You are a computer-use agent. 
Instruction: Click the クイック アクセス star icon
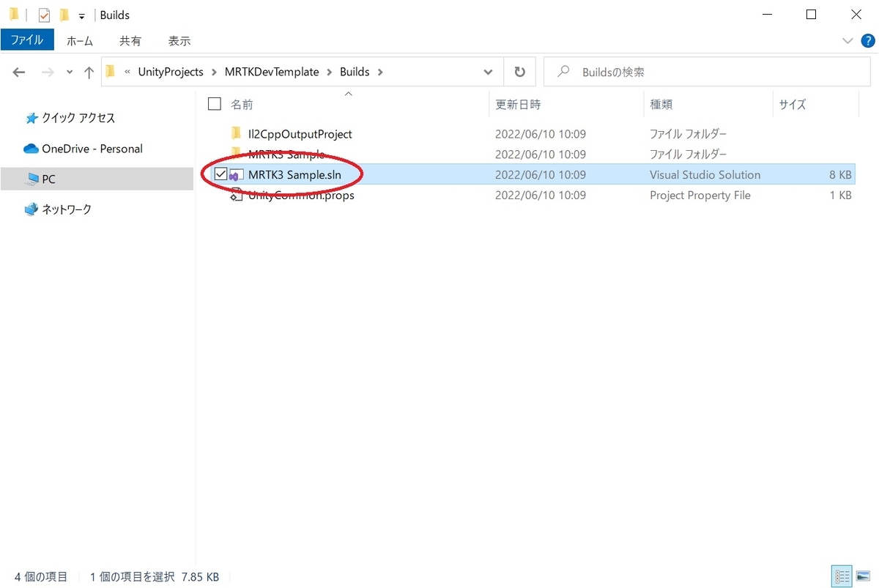click(31, 119)
